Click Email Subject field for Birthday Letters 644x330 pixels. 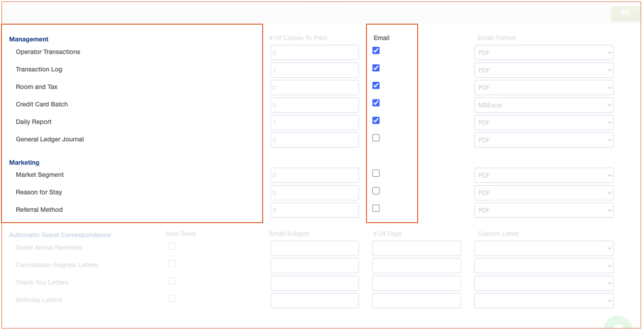[x=314, y=300]
